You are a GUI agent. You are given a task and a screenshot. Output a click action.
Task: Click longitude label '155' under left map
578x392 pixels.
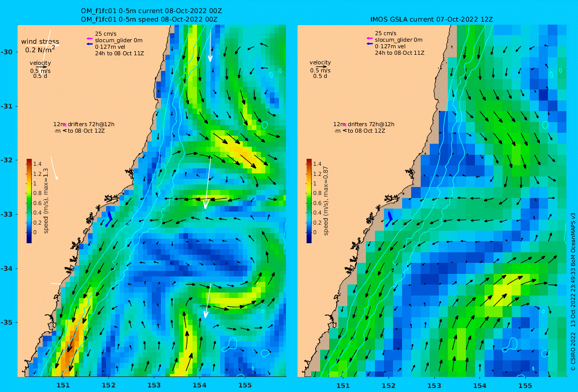click(x=245, y=385)
